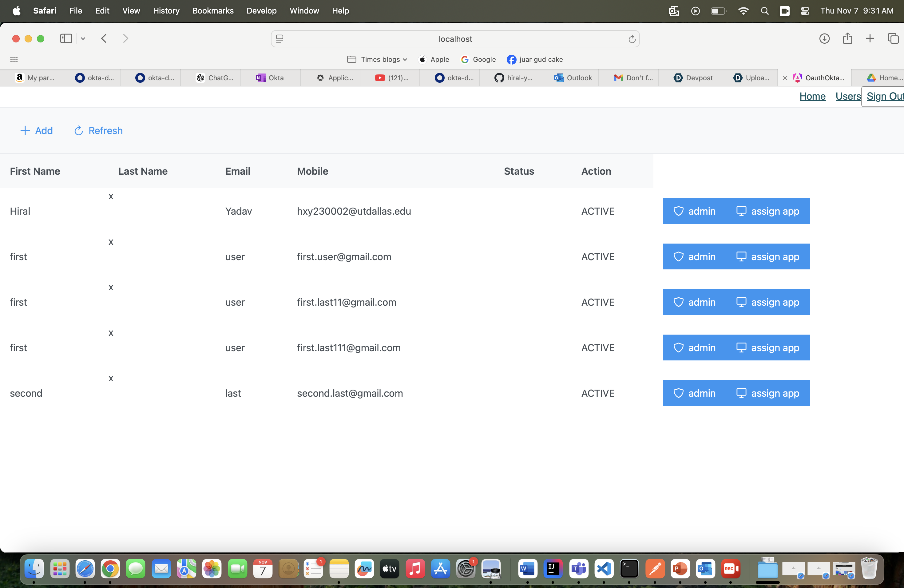Open the Bookmarks menu

point(213,11)
